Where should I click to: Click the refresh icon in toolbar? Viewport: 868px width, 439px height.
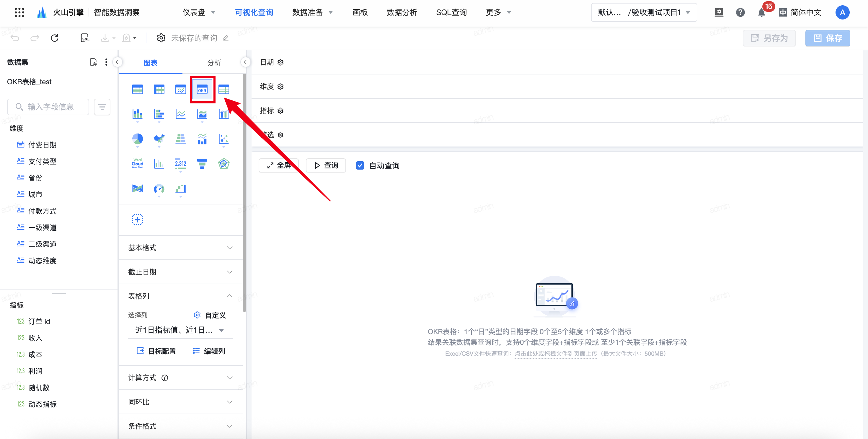coord(55,38)
